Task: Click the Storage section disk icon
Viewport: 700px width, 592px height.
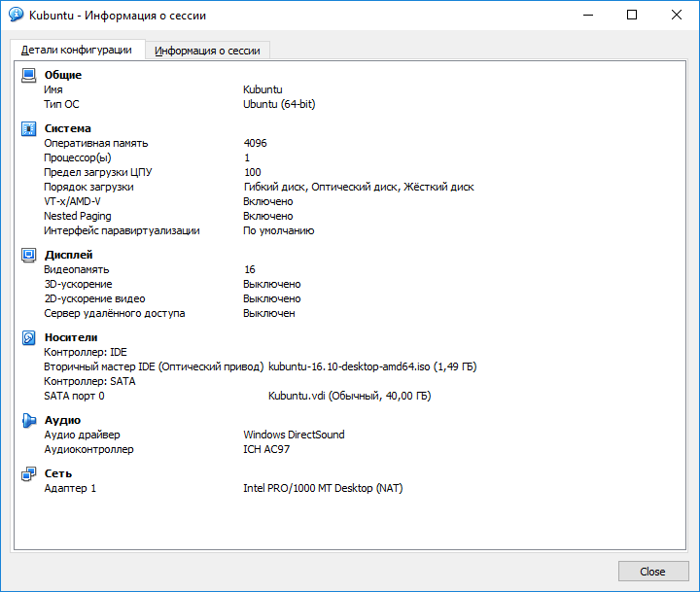Action: [x=28, y=338]
